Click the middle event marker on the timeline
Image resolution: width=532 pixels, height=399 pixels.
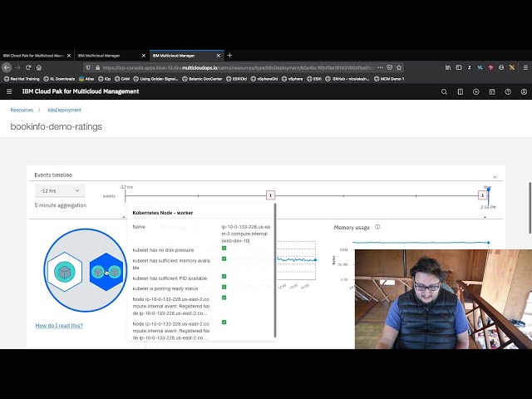click(x=270, y=195)
